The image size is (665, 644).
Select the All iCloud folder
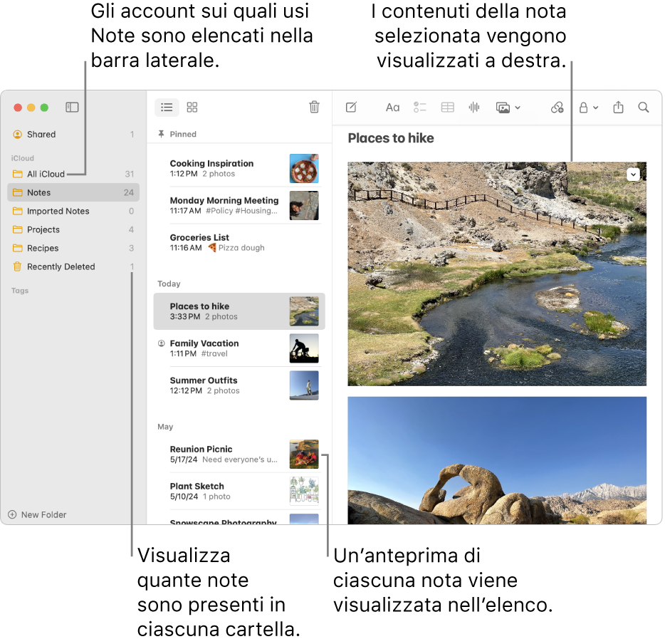73,174
